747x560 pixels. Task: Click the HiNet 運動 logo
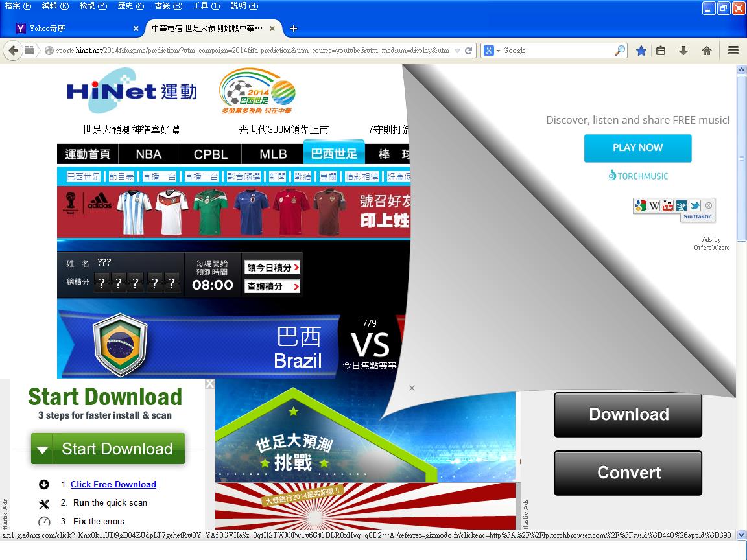(x=132, y=91)
